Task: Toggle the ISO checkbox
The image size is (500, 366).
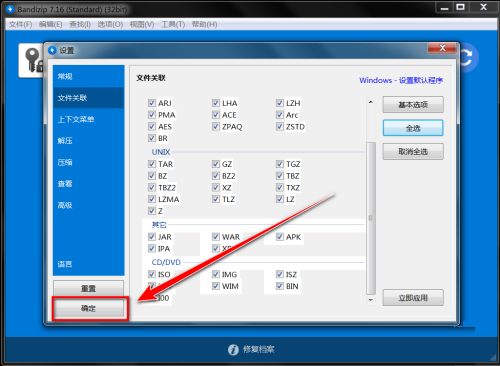Action: coord(152,274)
